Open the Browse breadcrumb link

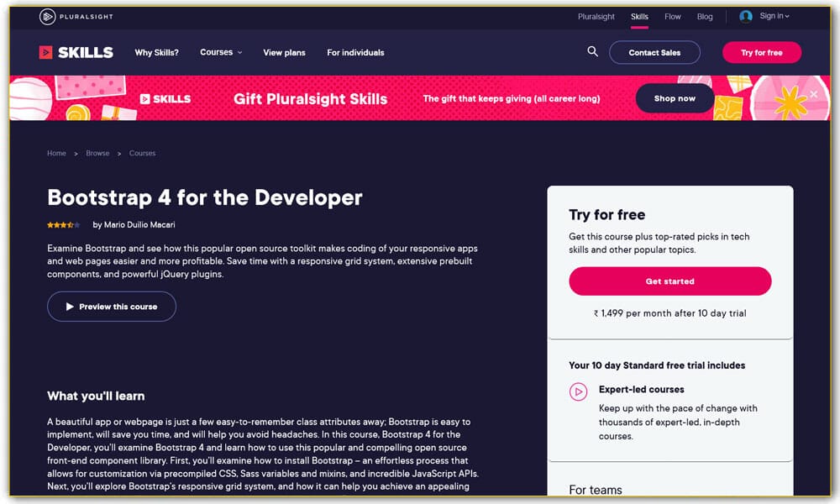pyautogui.click(x=97, y=153)
